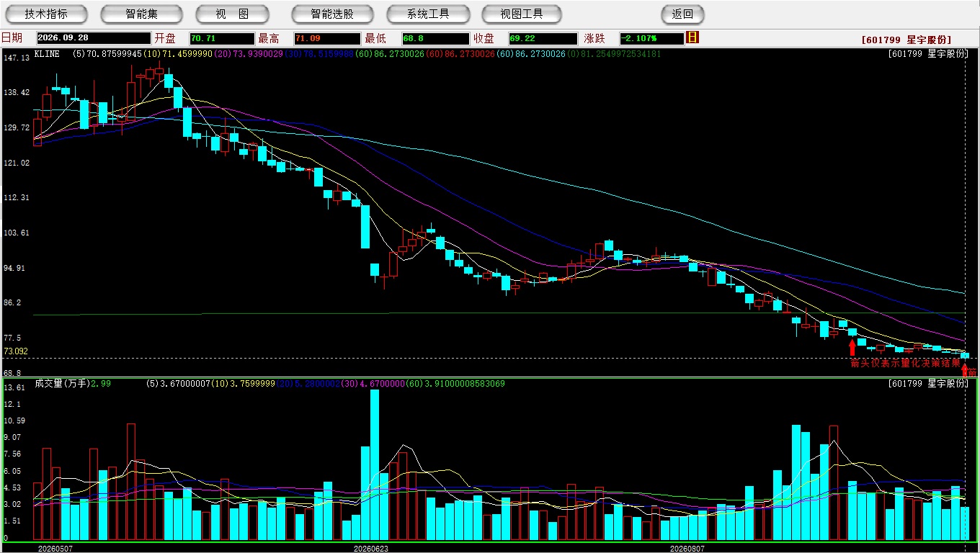Open the 视图 menu

[x=232, y=14]
